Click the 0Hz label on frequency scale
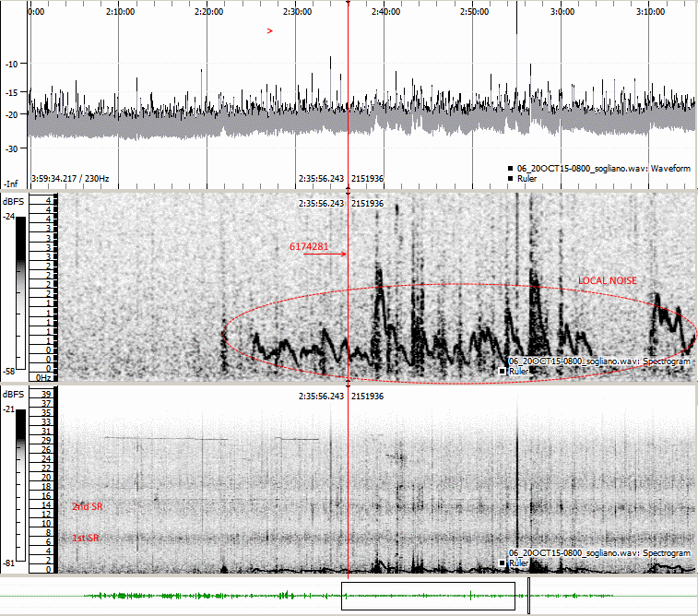The image size is (698, 616). tap(43, 377)
